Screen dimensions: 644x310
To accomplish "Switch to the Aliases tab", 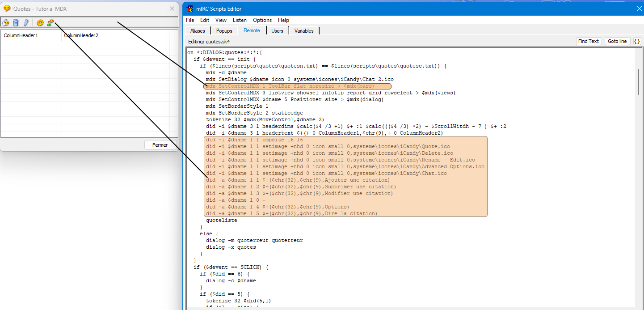I will [x=198, y=31].
